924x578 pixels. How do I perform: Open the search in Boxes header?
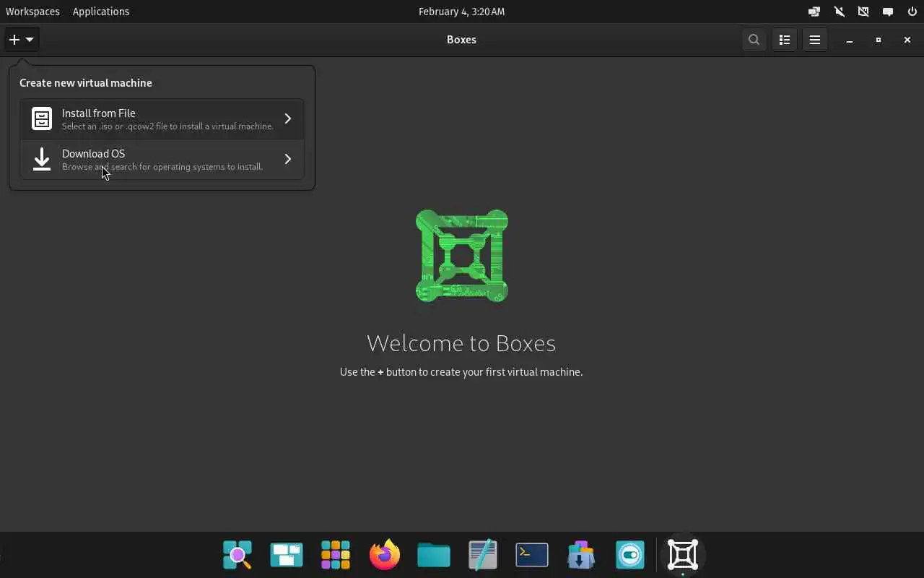(x=754, y=40)
